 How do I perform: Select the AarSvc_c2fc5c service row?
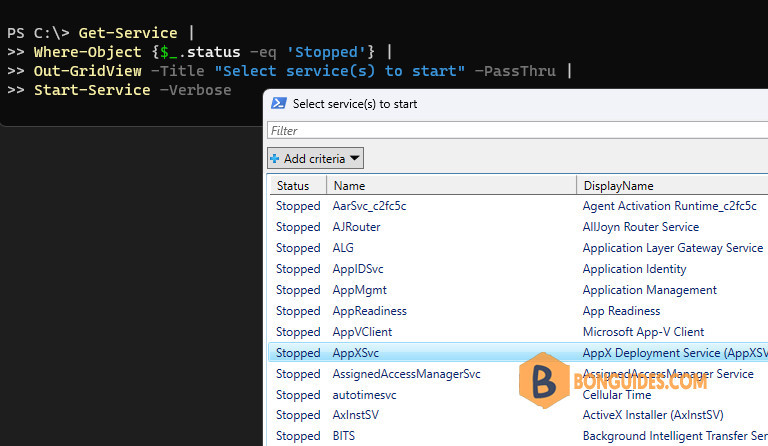[519, 206]
